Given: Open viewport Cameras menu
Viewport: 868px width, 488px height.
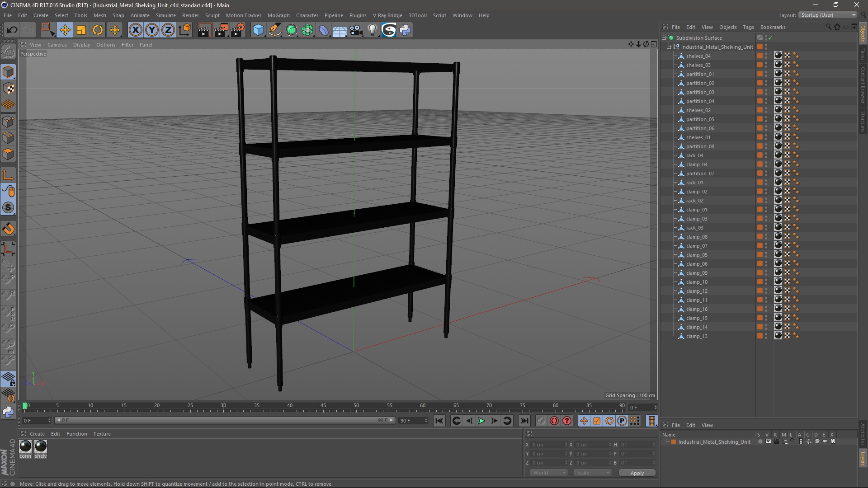Looking at the screenshot, I should [x=57, y=45].
